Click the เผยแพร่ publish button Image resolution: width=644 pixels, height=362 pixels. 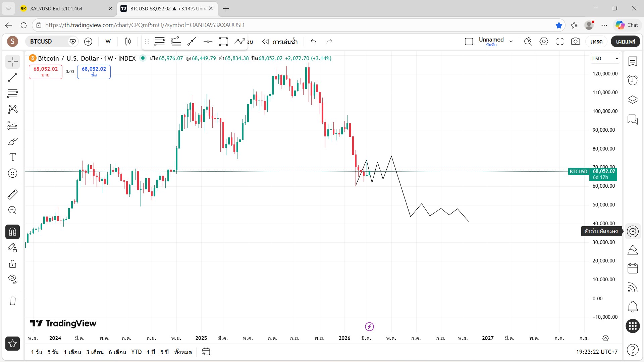pyautogui.click(x=626, y=42)
